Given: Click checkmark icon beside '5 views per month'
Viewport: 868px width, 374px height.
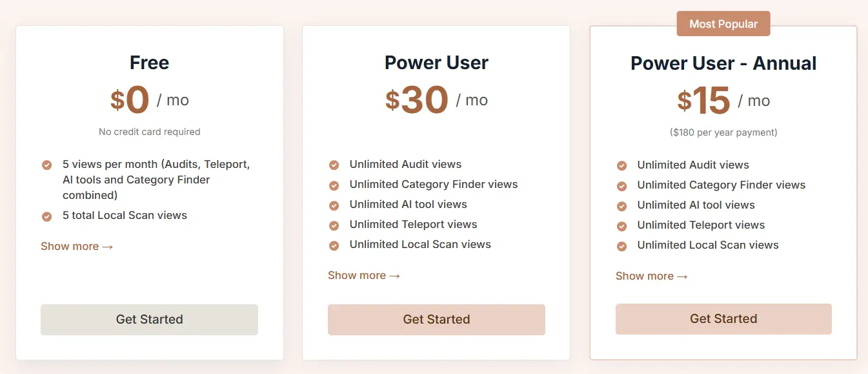Looking at the screenshot, I should click(46, 165).
